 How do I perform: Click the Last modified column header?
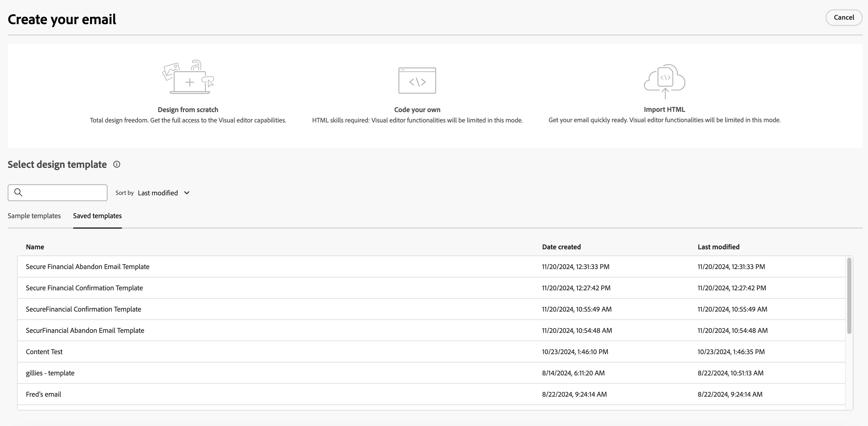tap(718, 247)
